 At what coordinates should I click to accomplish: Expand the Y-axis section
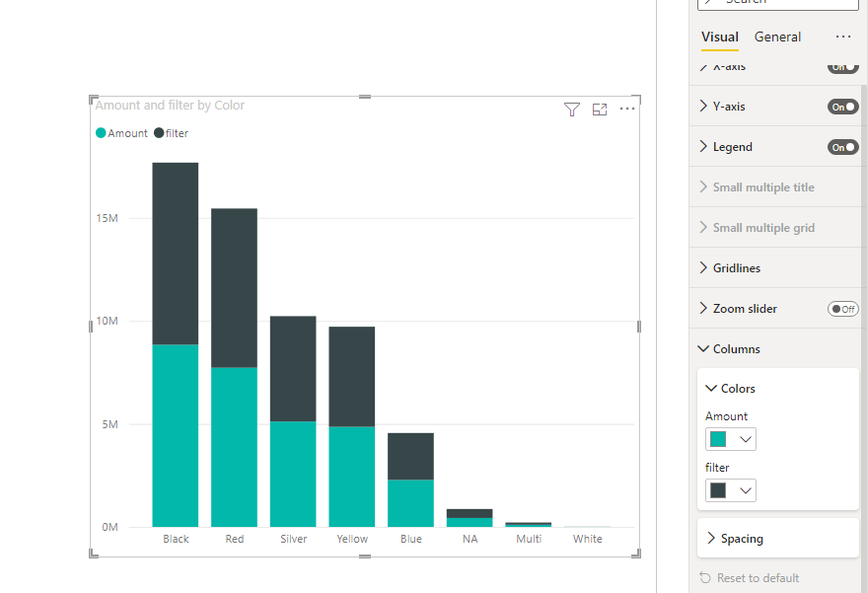[703, 106]
